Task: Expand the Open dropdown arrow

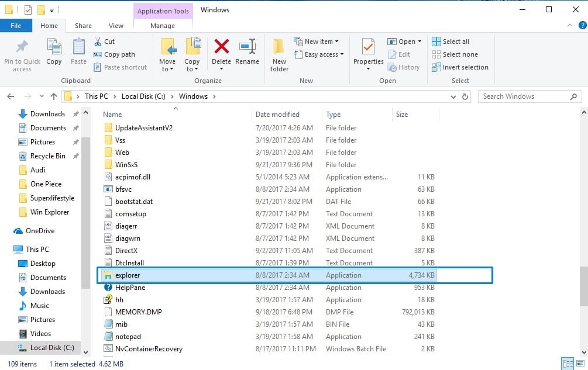Action: [x=419, y=42]
